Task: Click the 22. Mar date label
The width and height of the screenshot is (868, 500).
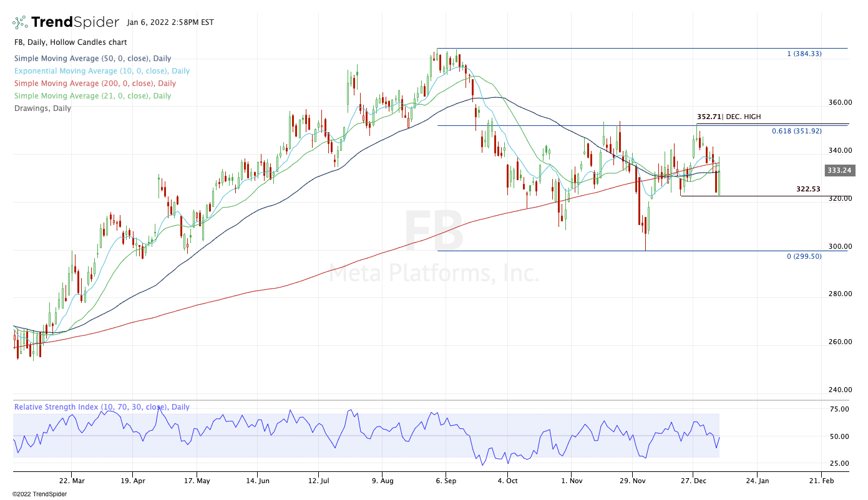Action: (71, 481)
